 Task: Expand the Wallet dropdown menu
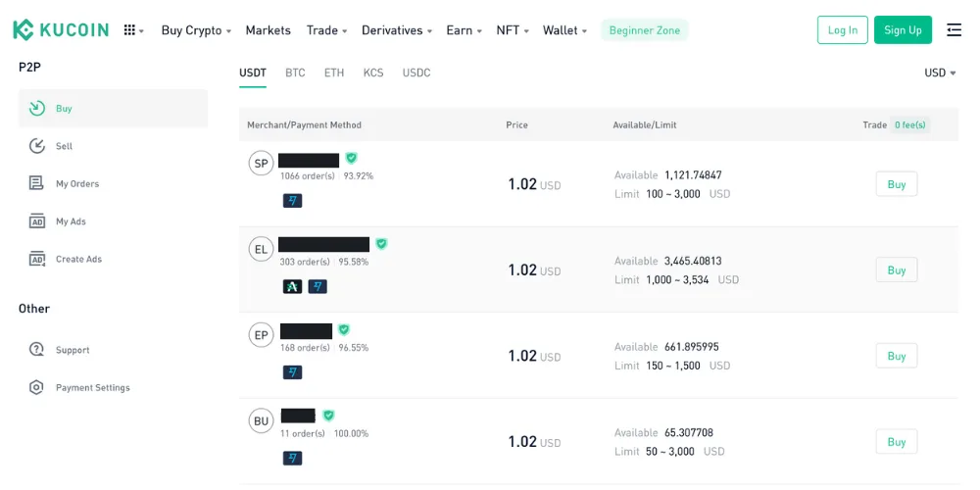[x=564, y=30]
